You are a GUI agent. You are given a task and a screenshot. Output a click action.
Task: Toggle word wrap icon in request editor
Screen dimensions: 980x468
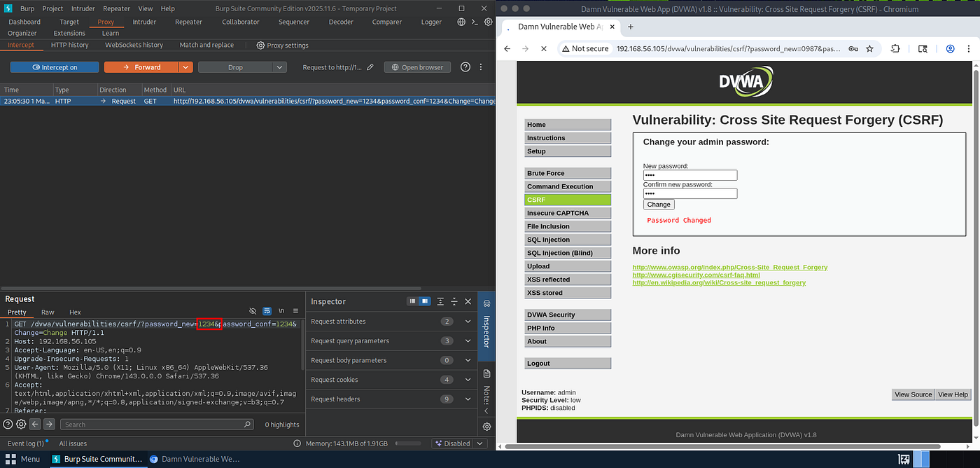267,311
